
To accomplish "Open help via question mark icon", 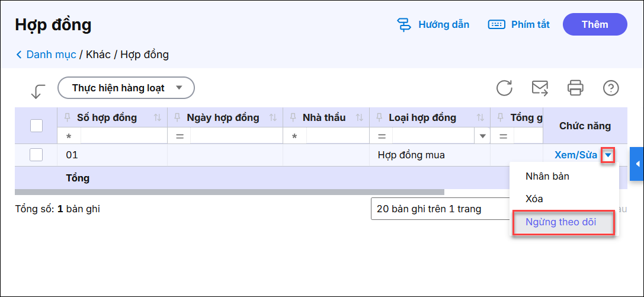I will (611, 88).
